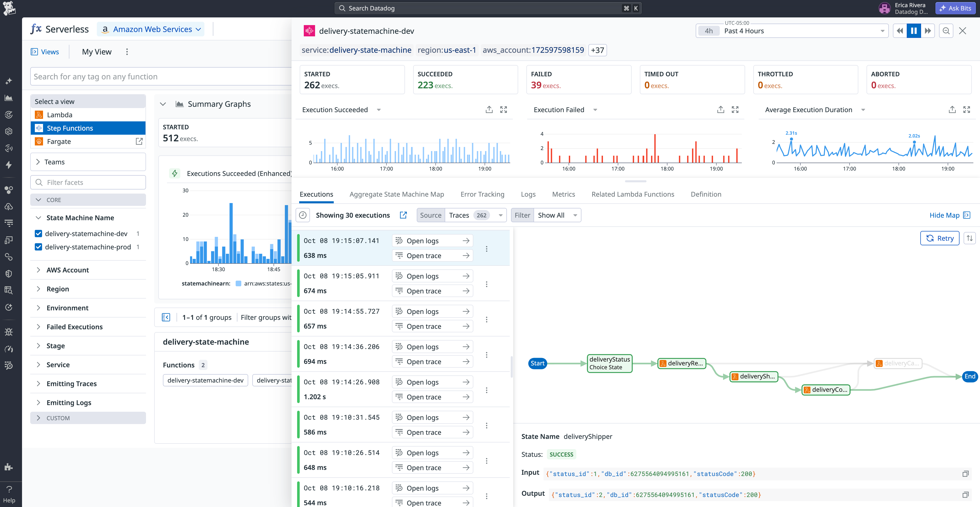Expand Execution Failed graph to fullscreen
This screenshot has width=980, height=507.
[x=735, y=110]
